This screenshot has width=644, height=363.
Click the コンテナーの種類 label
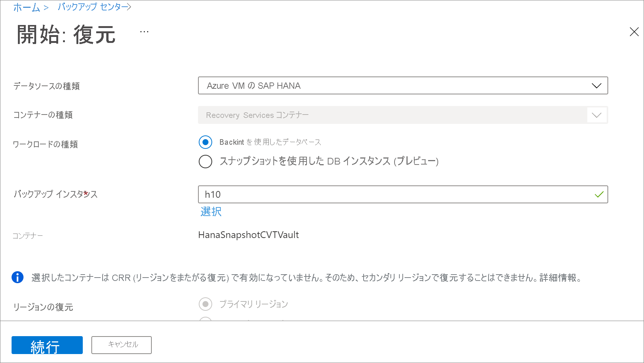(x=43, y=115)
